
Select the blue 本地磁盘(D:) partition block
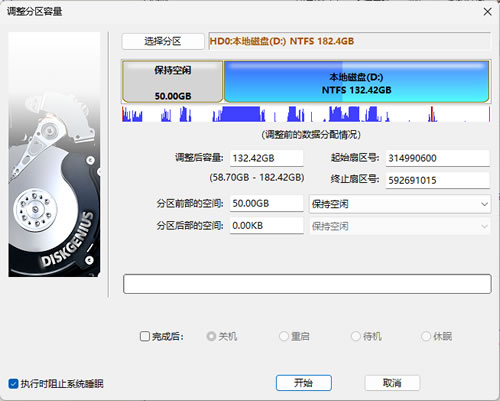coord(356,81)
